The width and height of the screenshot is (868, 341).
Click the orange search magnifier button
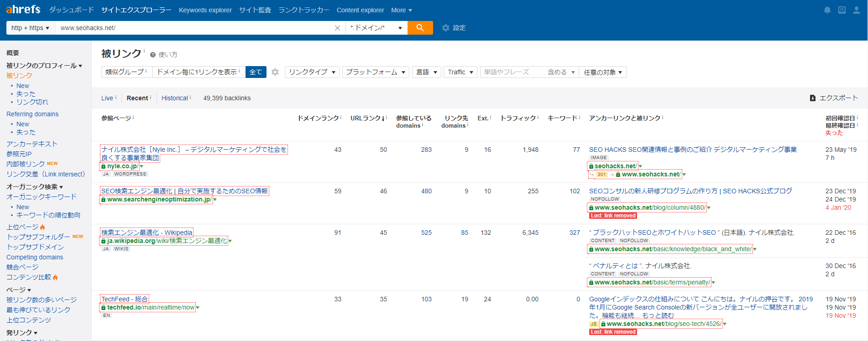[x=420, y=28]
